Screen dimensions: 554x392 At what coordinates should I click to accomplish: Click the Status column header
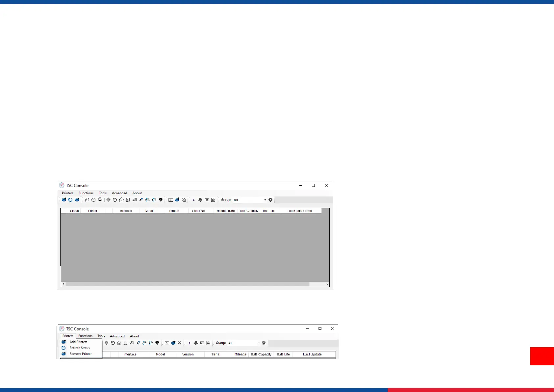[74, 211]
